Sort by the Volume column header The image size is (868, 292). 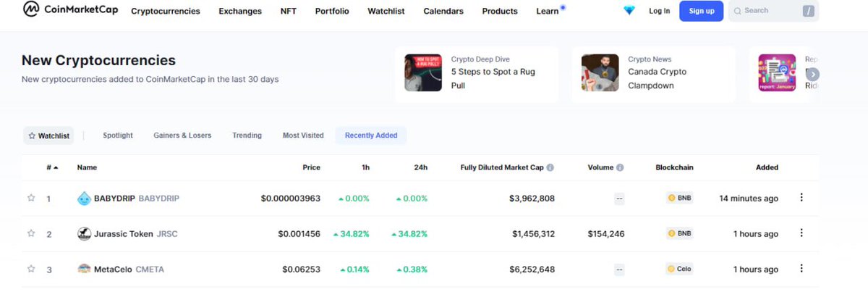coord(600,167)
